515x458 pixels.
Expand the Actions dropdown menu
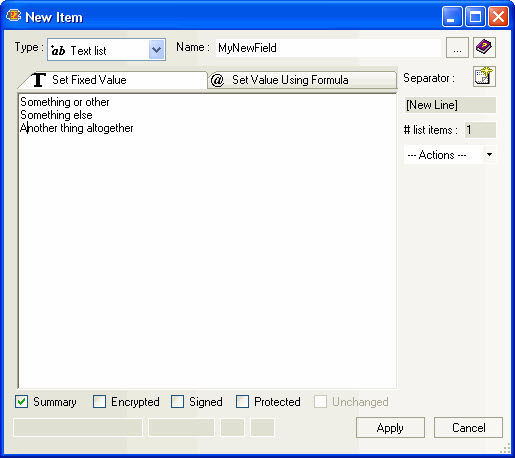tap(489, 154)
